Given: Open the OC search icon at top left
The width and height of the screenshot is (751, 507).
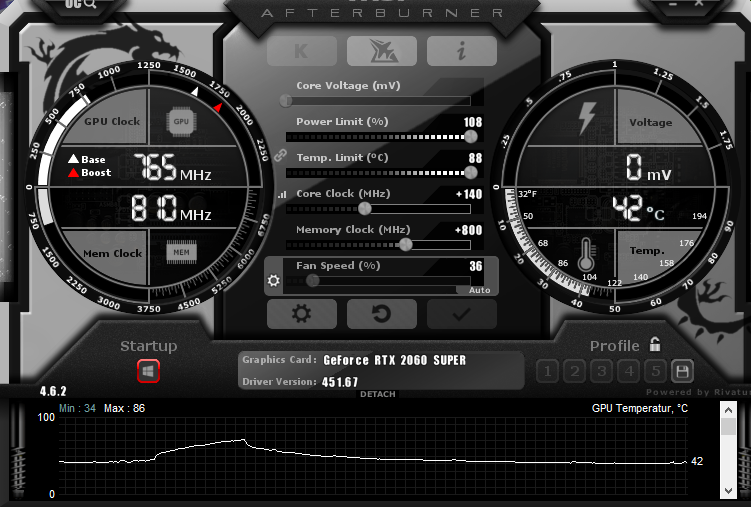Looking at the screenshot, I should click(x=81, y=4).
